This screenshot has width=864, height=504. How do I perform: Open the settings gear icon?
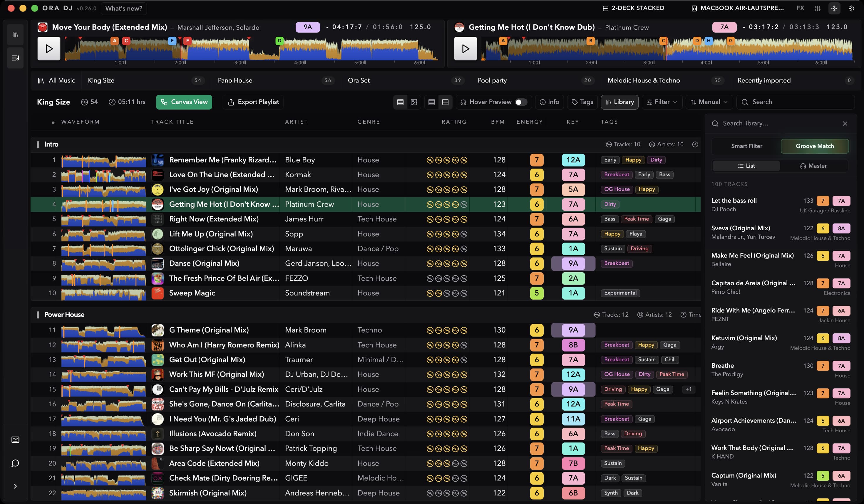[x=851, y=8]
